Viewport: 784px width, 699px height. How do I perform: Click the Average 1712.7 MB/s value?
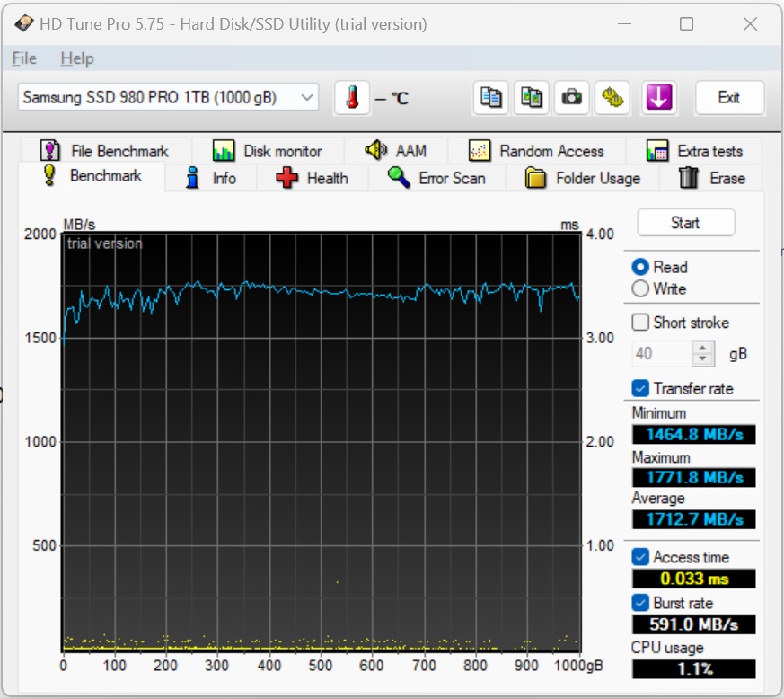(x=694, y=519)
